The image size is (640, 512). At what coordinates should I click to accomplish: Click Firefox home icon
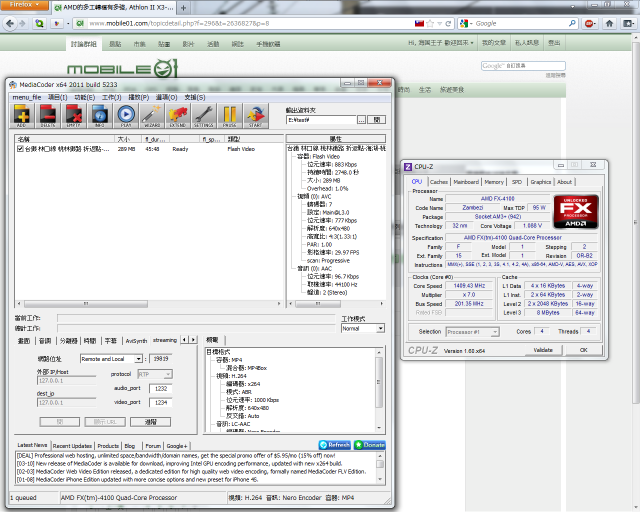(609, 23)
